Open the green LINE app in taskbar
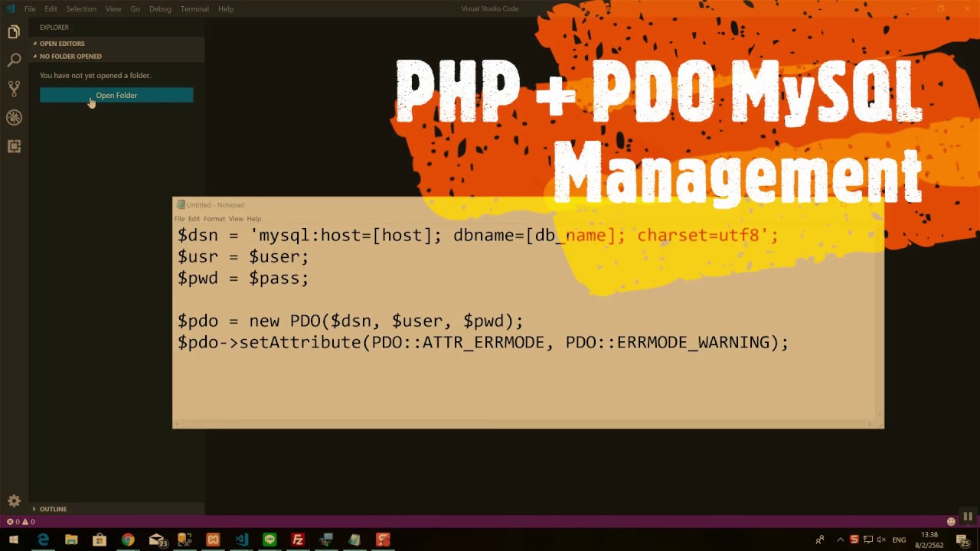 coord(269,540)
